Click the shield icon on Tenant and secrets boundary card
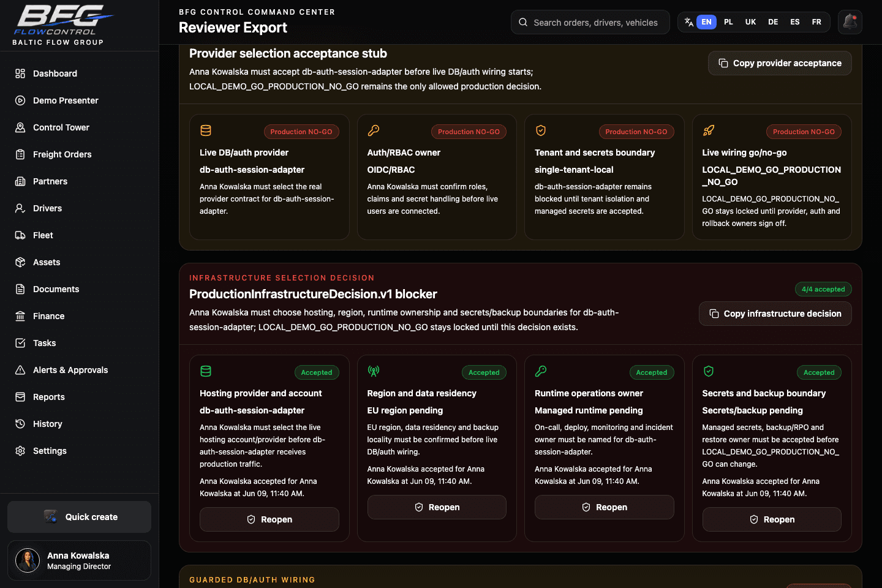Image resolution: width=882 pixels, height=588 pixels. (x=541, y=130)
